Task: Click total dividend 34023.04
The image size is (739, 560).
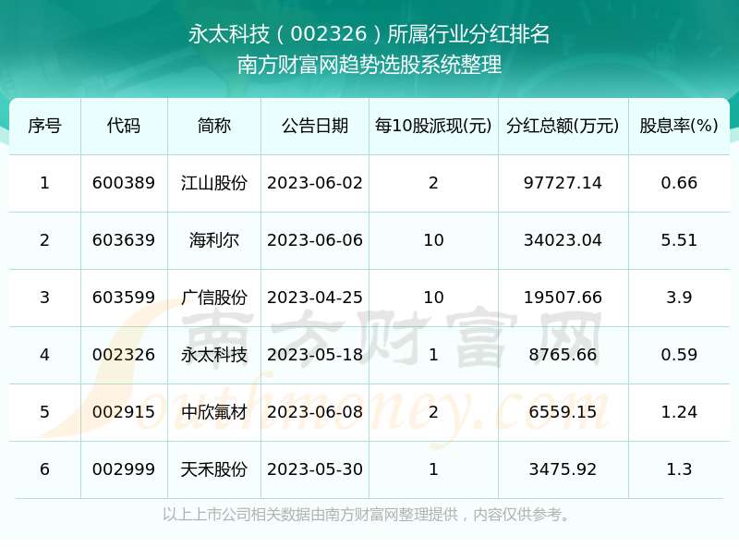Action: (x=563, y=240)
